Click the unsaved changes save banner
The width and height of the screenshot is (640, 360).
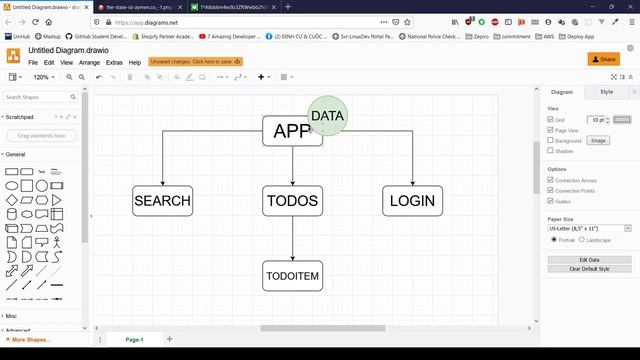(x=196, y=62)
